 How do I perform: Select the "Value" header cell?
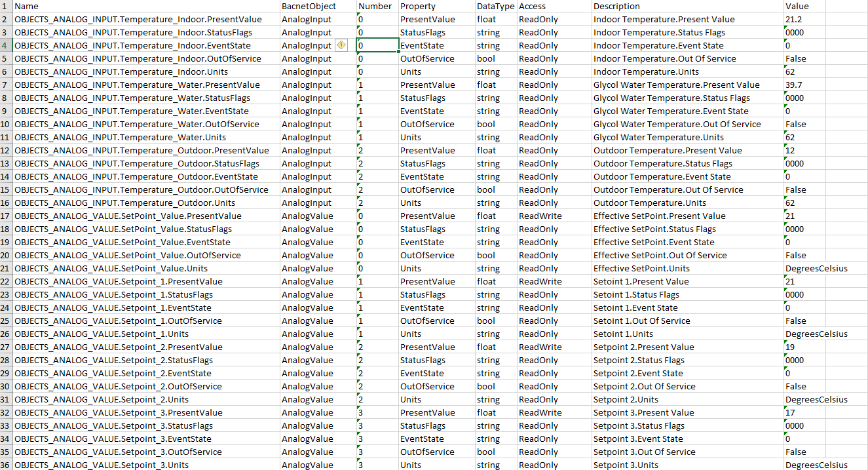pyautogui.click(x=804, y=6)
